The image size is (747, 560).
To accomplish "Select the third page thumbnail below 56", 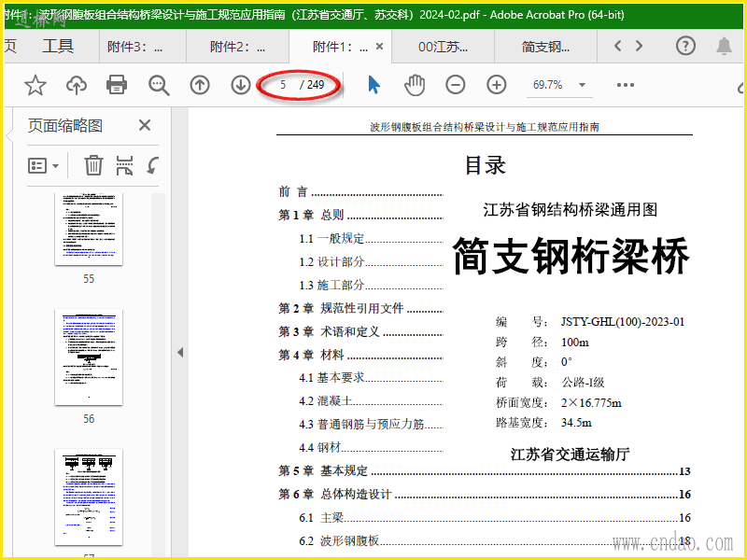I will [89, 497].
